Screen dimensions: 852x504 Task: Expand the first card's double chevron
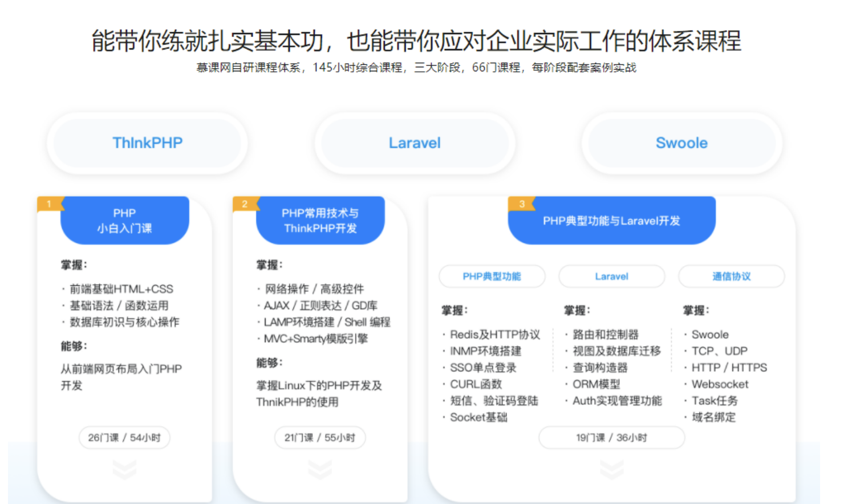click(124, 470)
